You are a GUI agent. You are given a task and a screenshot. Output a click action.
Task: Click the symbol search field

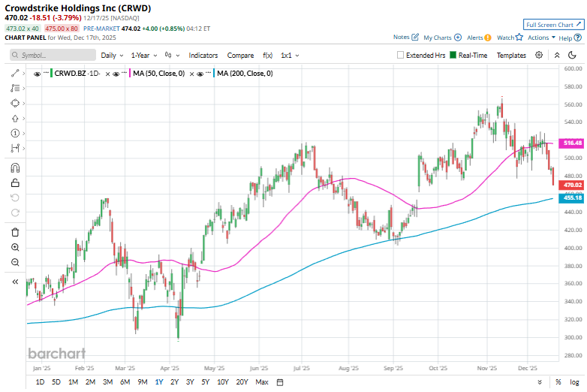click(x=54, y=56)
